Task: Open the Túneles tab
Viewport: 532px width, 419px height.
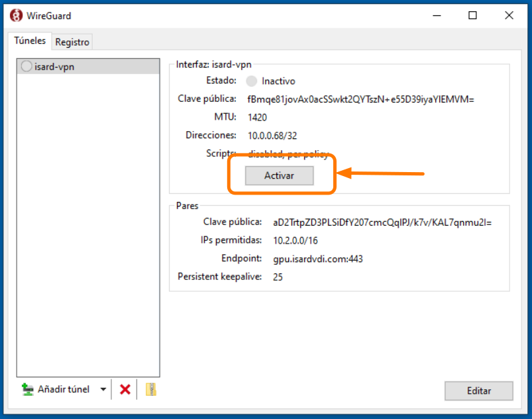Action: point(30,41)
